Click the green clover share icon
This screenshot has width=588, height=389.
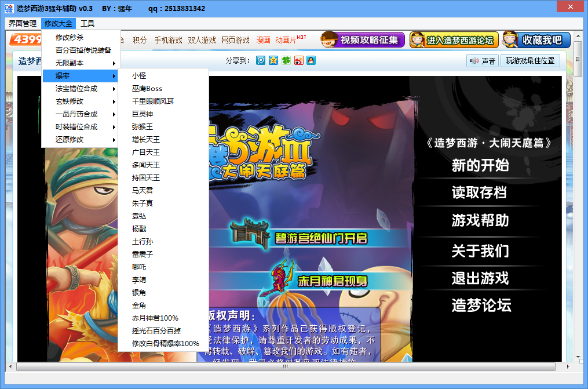pyautogui.click(x=286, y=61)
